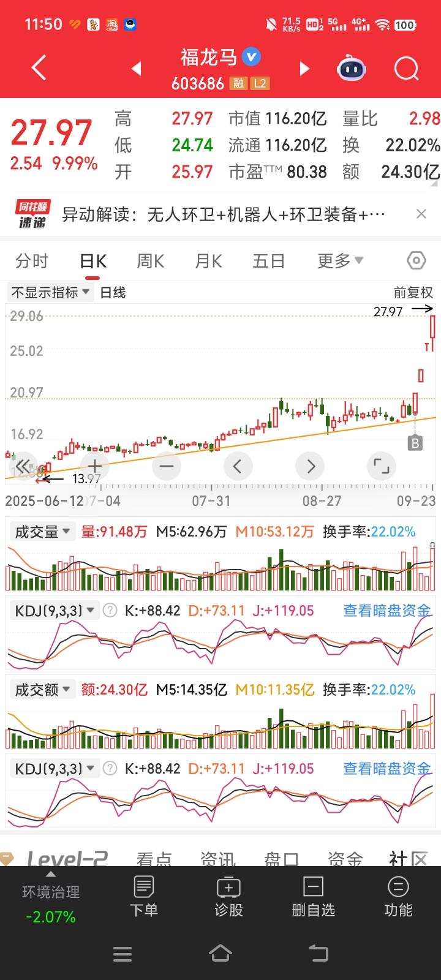Open second KDJ(9,3,3) dropdown
The image size is (441, 980).
click(54, 769)
